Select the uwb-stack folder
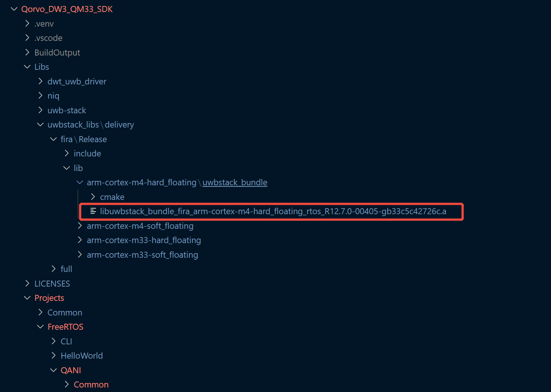Viewport: 551px width, 392px height. coord(67,110)
